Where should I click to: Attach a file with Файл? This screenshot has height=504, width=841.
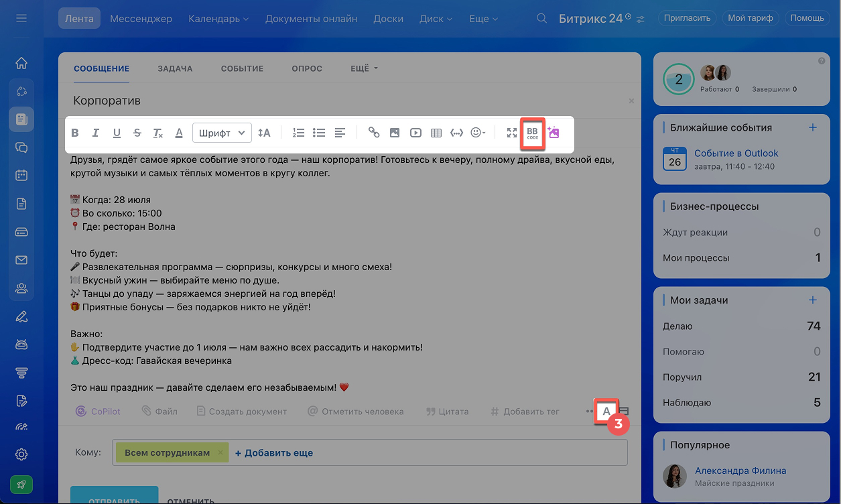point(159,411)
